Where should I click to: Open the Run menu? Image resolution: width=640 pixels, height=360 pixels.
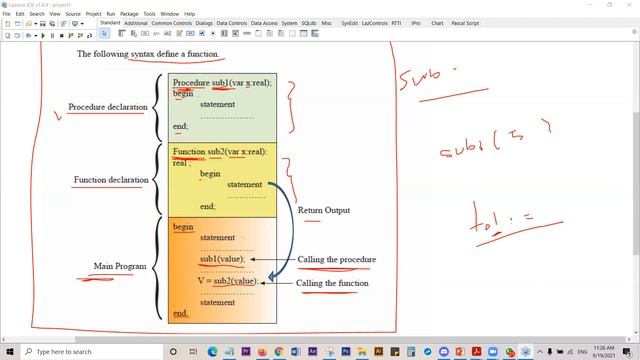(x=111, y=14)
